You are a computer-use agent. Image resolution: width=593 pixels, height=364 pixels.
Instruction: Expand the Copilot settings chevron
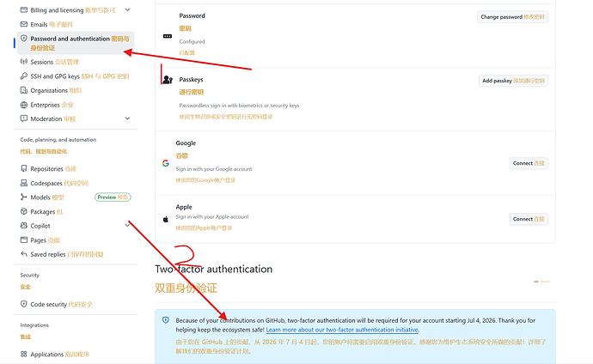pyautogui.click(x=127, y=226)
